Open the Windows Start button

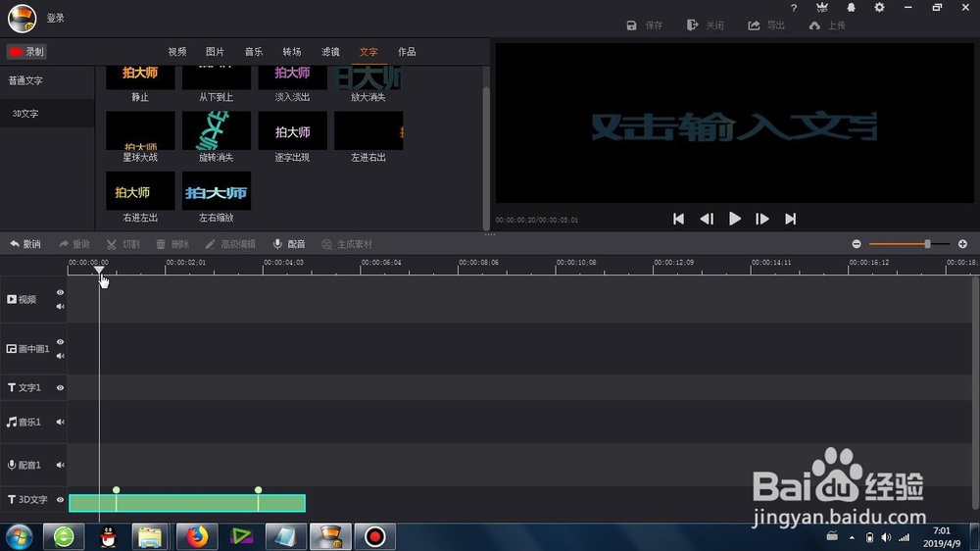(20, 536)
